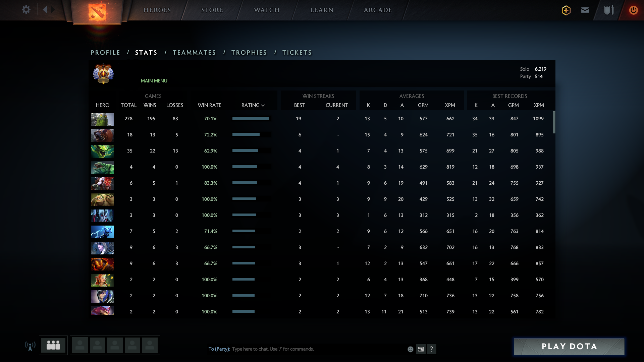Switch to the TEAMMATES tab
The height and width of the screenshot is (362, 644).
(194, 53)
